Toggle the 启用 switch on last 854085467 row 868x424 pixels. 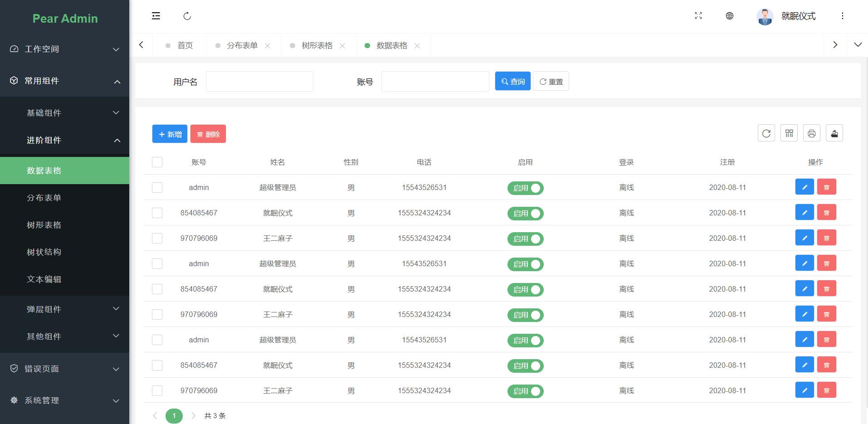525,366
